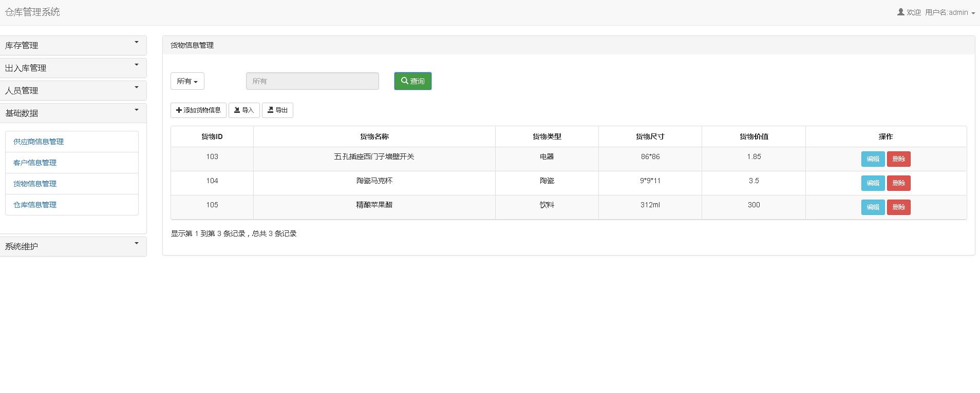The height and width of the screenshot is (393, 980).
Task: Collapse the 基础数据 sidebar section
Action: tap(72, 113)
